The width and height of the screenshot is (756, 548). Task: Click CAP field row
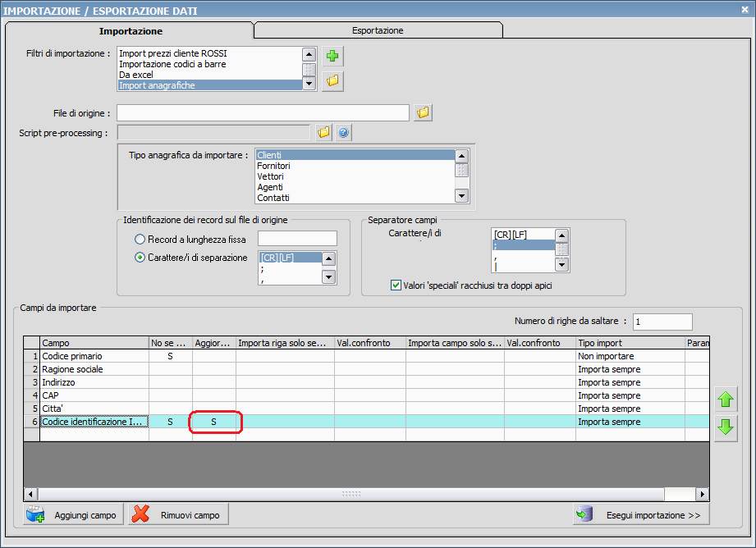point(94,395)
